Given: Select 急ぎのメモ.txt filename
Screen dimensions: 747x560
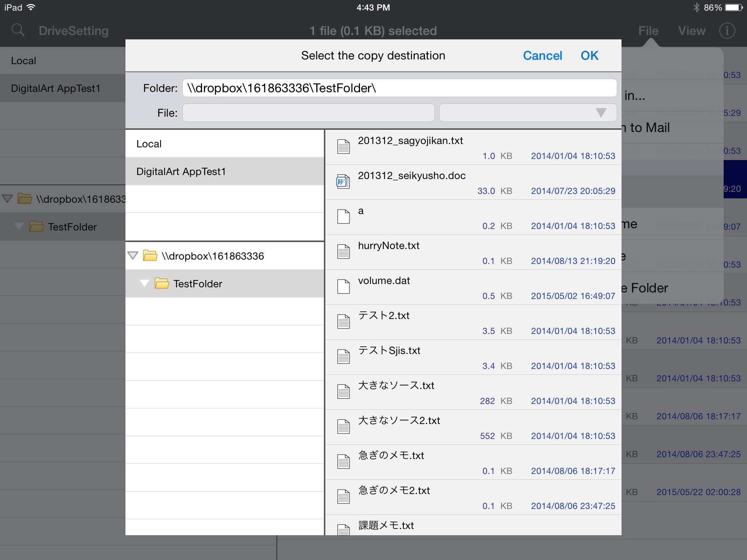Looking at the screenshot, I should tap(391, 455).
